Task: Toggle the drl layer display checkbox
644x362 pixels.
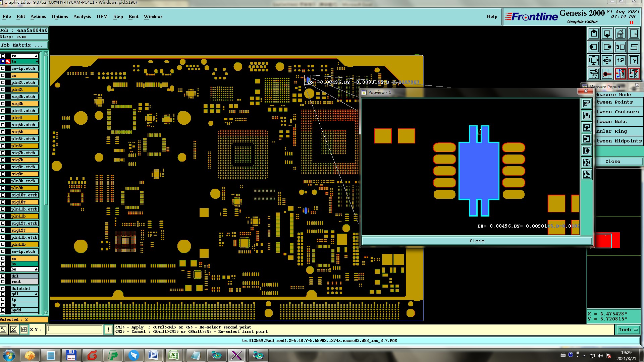Action: click(x=3, y=276)
